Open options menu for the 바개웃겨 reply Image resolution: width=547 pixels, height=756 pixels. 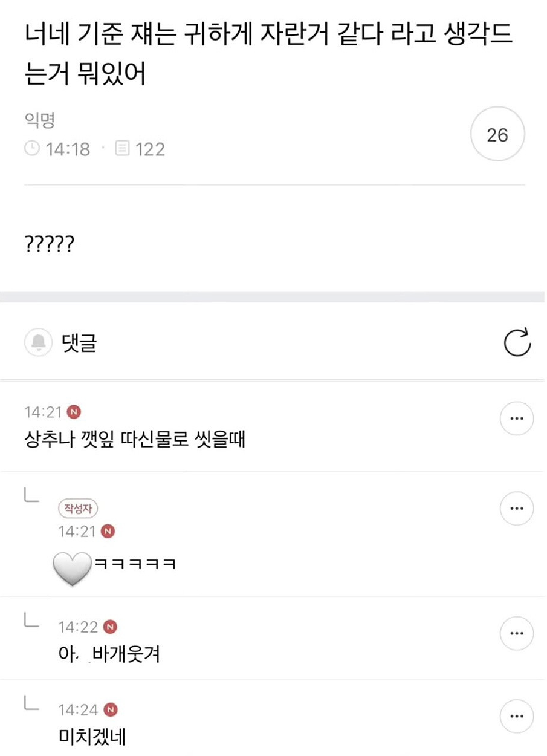[517, 633]
